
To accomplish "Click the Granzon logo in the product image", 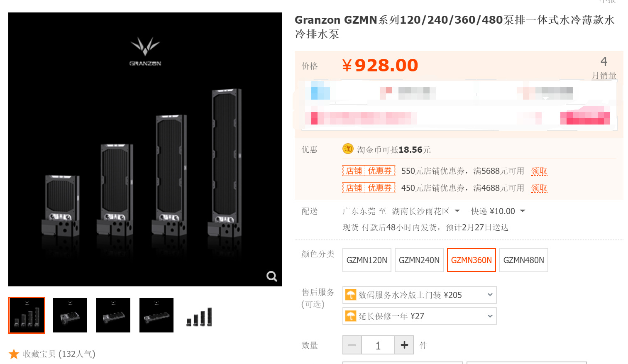I will [145, 52].
